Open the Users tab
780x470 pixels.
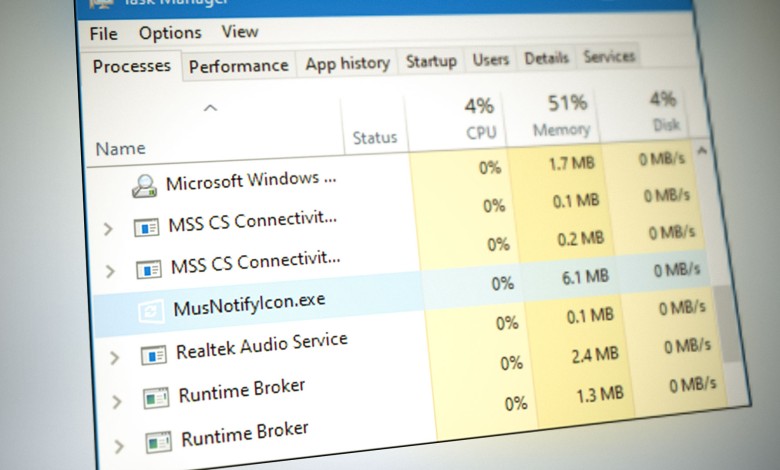pyautogui.click(x=490, y=60)
